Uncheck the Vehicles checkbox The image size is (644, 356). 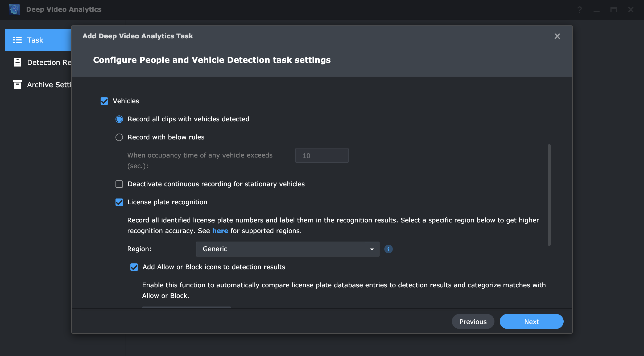104,101
